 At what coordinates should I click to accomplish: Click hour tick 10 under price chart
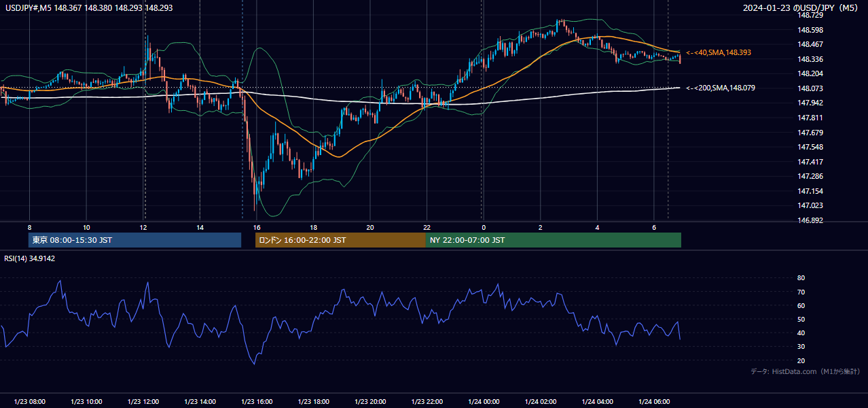tap(86, 227)
